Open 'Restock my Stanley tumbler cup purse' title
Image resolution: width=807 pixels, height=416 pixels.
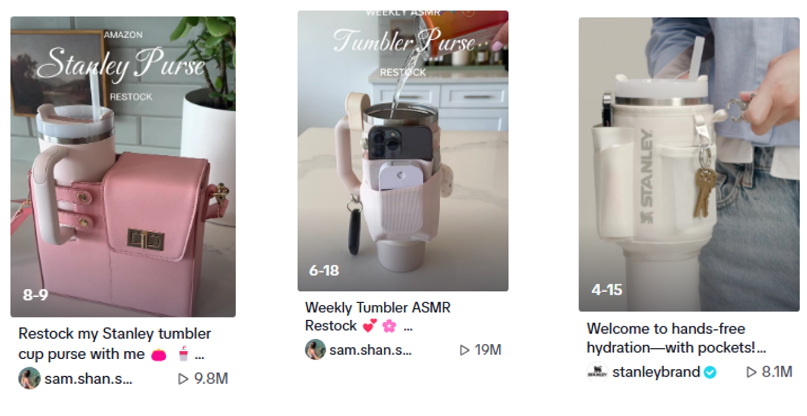pyautogui.click(x=115, y=344)
